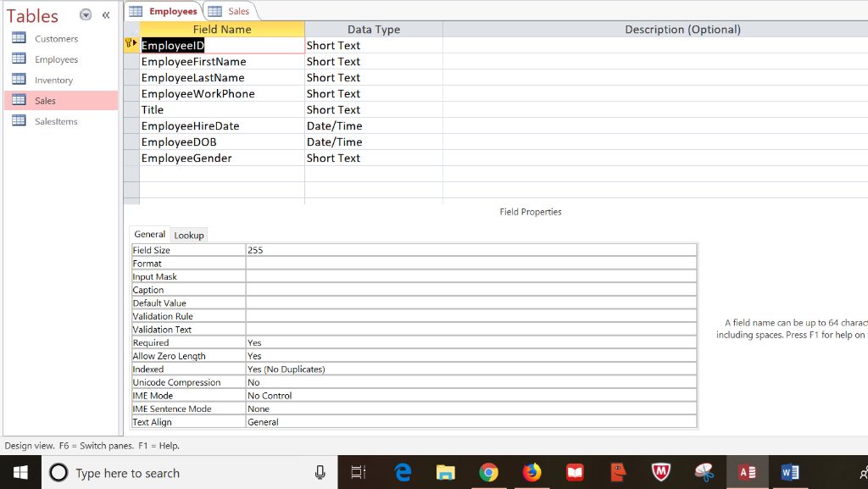Screen dimensions: 868x489
Task: Open Microsoft Access from the taskbar
Action: click(x=747, y=473)
